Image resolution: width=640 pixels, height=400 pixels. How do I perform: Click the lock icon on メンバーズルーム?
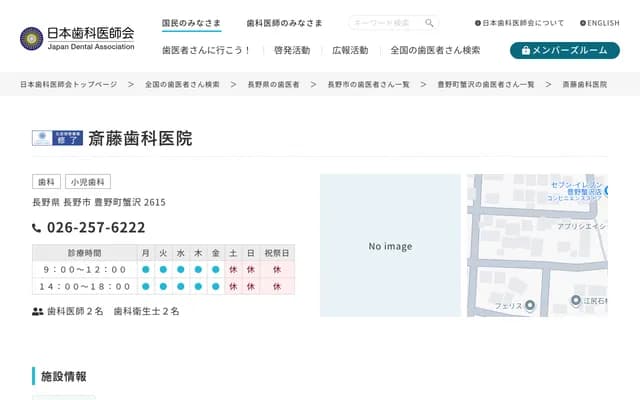click(524, 50)
